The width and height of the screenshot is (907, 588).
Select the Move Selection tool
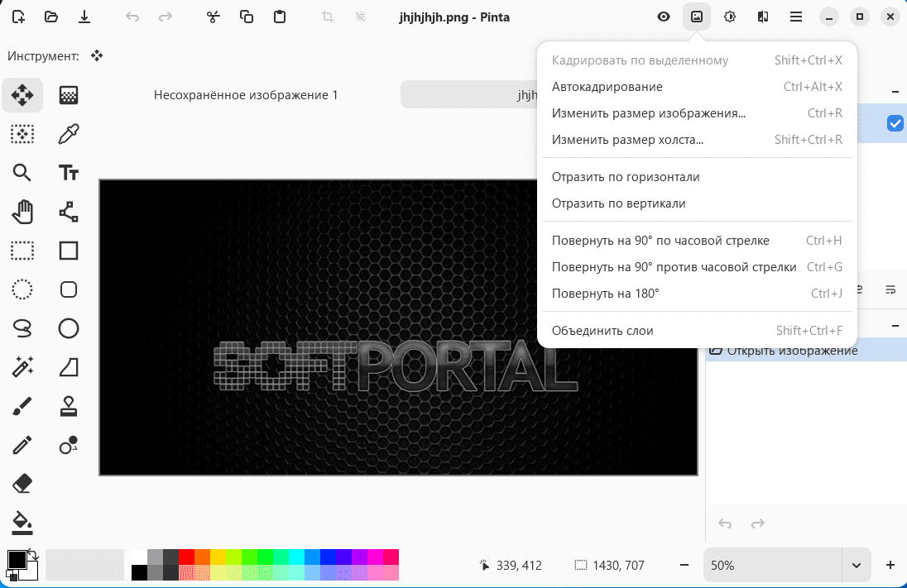(x=22, y=134)
